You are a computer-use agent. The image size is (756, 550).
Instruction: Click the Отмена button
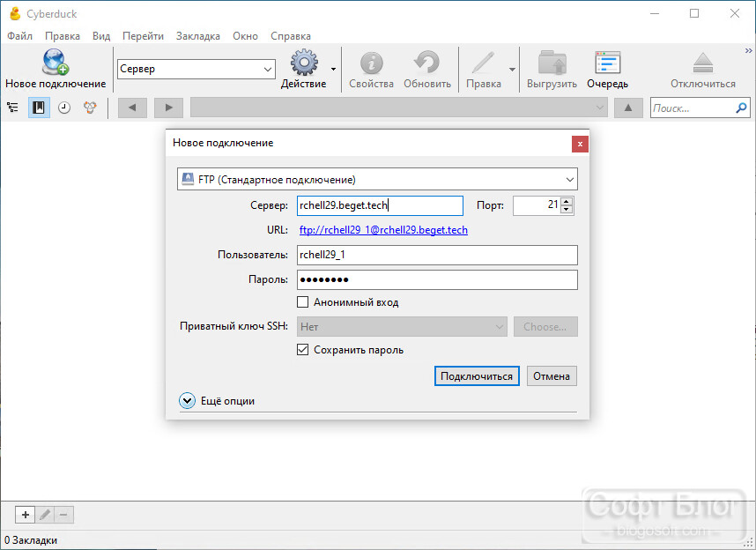552,376
